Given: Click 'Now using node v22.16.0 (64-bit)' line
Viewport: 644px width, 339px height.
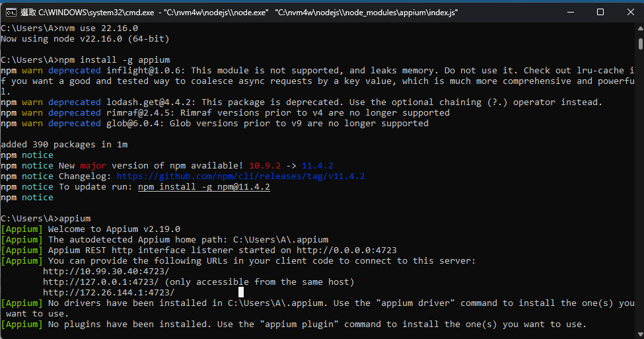Looking at the screenshot, I should pyautogui.click(x=85, y=39).
